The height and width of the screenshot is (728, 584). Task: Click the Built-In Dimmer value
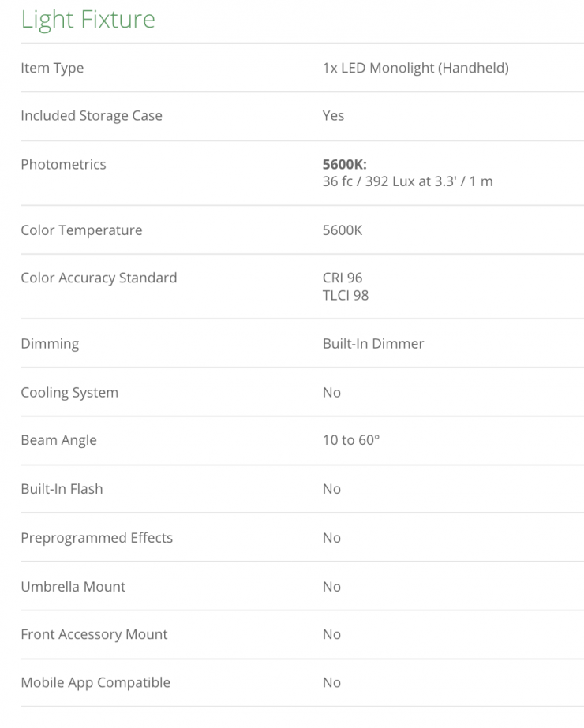(x=373, y=343)
